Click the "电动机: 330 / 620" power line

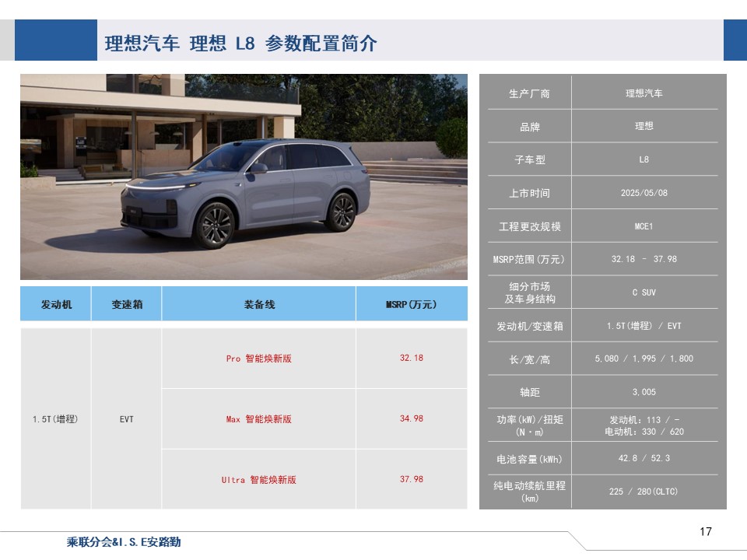coord(644,432)
